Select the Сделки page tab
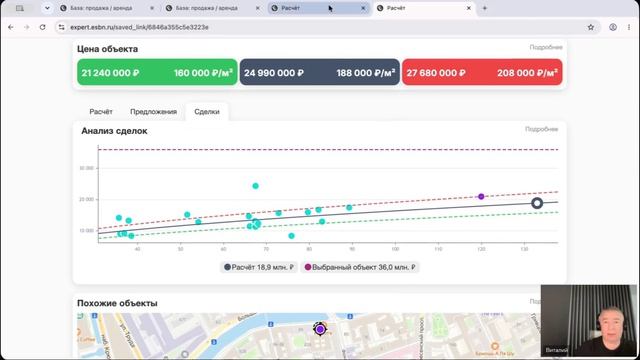The height and width of the screenshot is (360, 640). pos(207,112)
